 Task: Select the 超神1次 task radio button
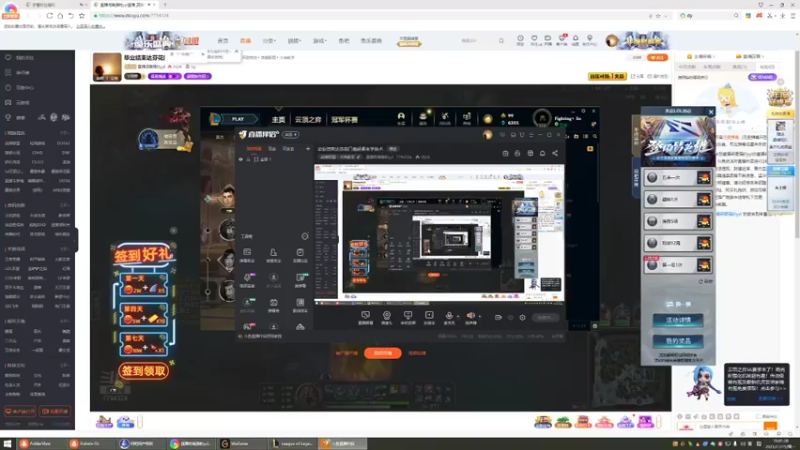(x=652, y=199)
